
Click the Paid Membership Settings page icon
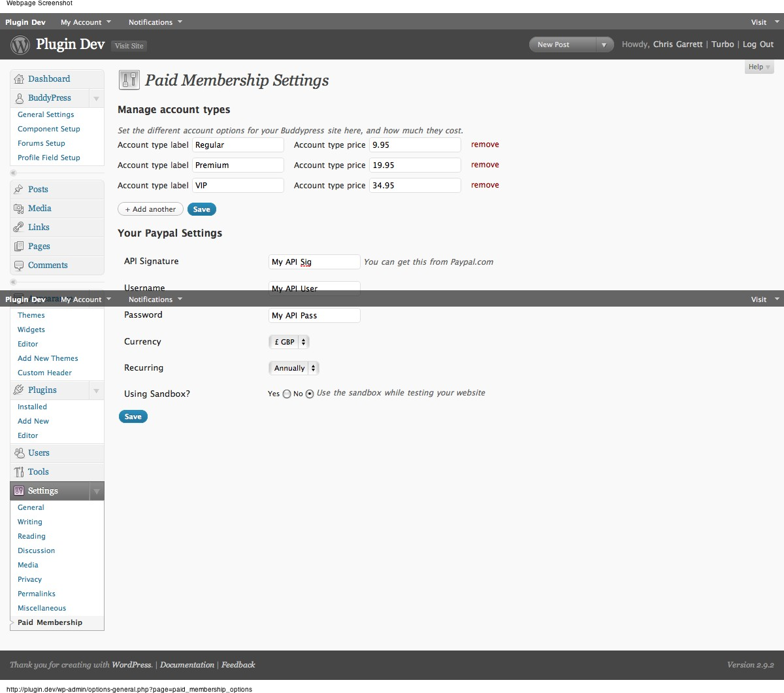coord(129,80)
